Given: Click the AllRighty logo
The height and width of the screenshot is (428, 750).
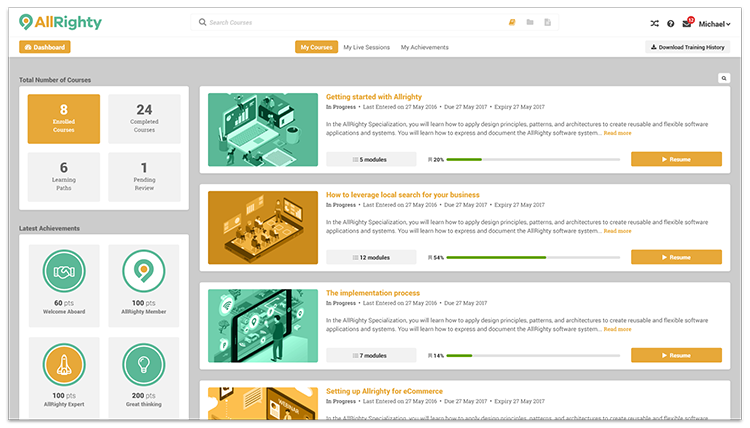Looking at the screenshot, I should pyautogui.click(x=60, y=22).
